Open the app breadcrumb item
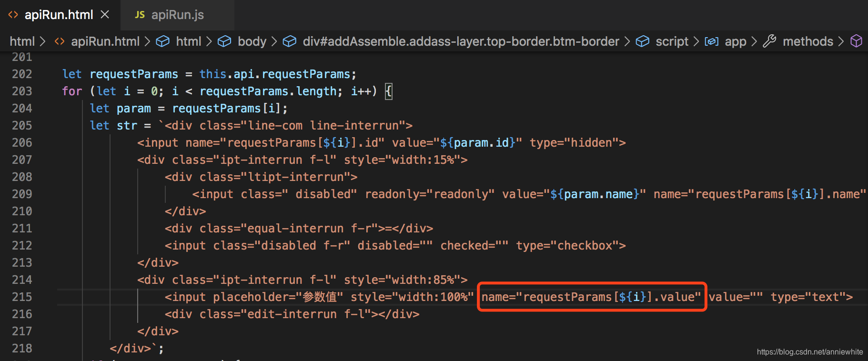The width and height of the screenshot is (868, 361). tap(736, 41)
